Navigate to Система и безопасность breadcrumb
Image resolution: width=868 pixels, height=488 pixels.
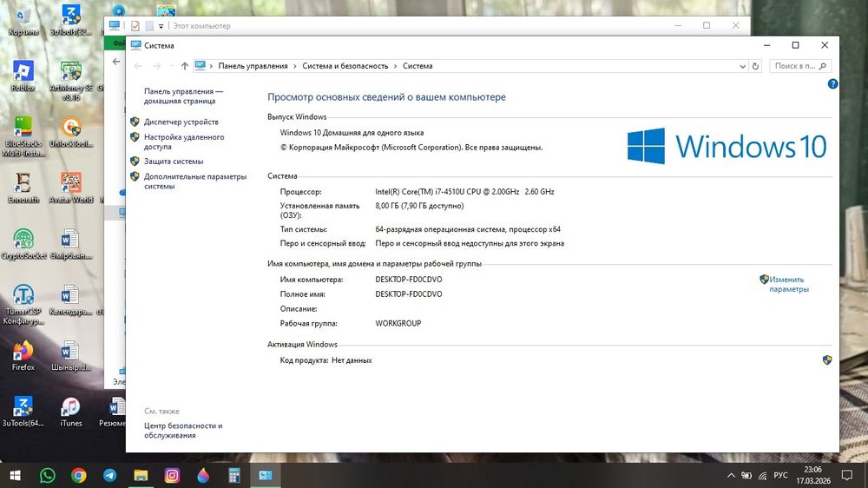click(x=345, y=66)
